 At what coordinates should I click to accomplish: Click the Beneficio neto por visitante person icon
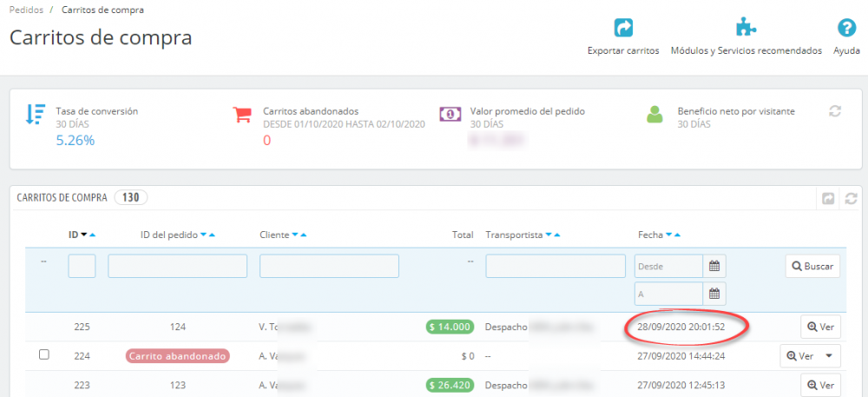click(x=655, y=114)
